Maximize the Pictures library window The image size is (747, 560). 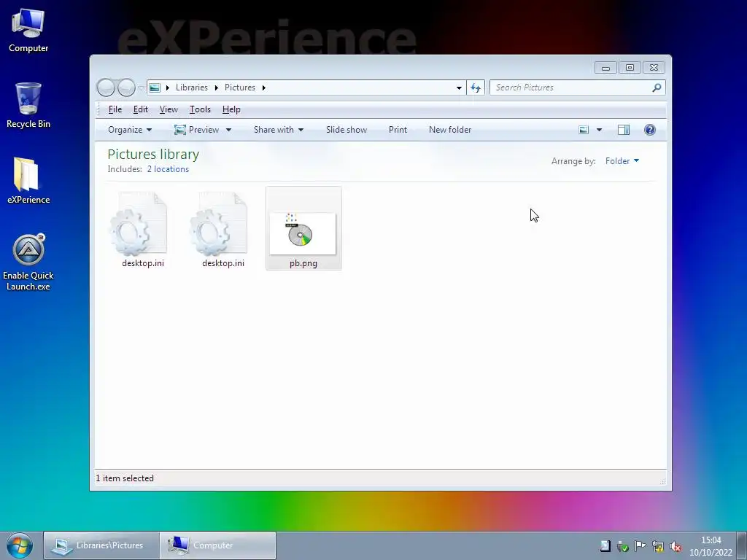[x=630, y=68]
